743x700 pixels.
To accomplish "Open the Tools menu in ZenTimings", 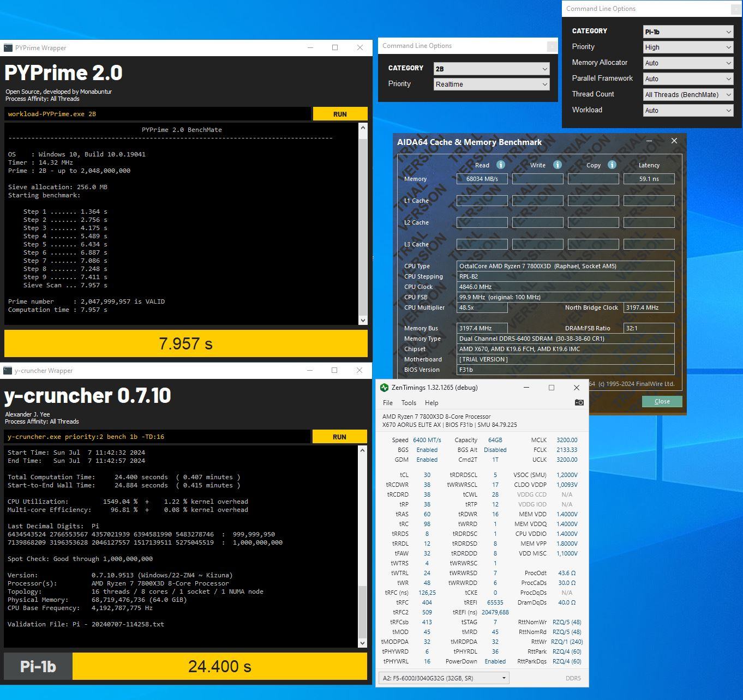I will click(409, 403).
